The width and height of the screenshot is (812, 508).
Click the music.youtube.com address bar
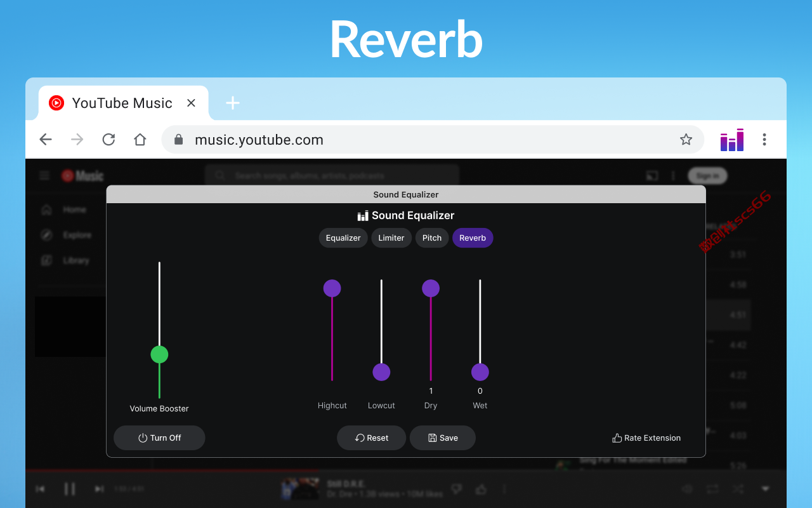433,140
